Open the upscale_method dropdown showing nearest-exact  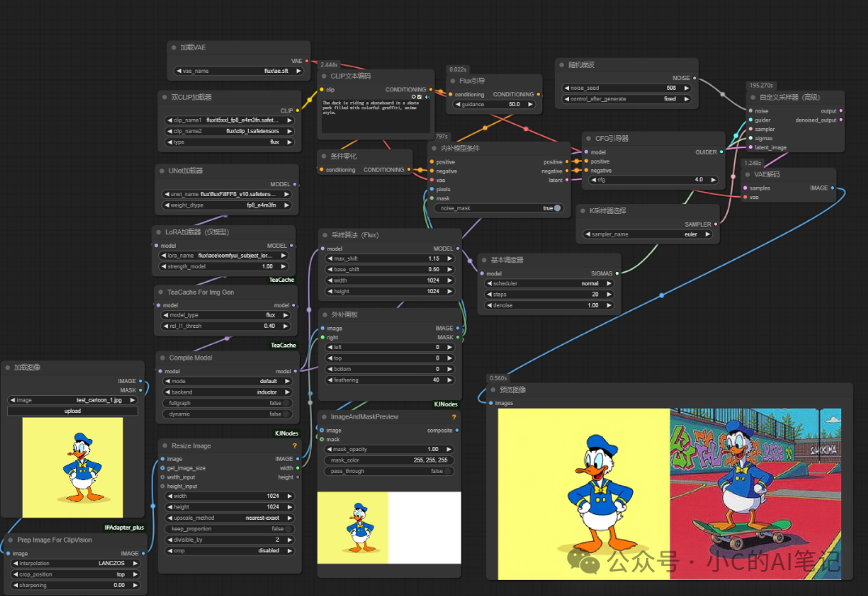coord(230,518)
